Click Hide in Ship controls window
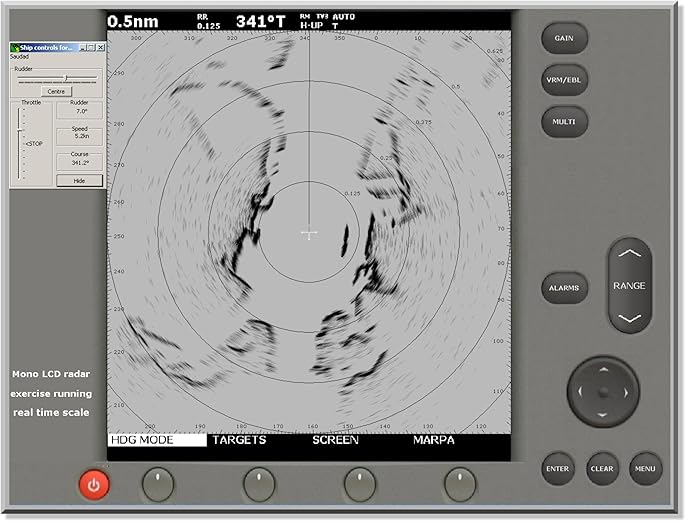 [79, 180]
